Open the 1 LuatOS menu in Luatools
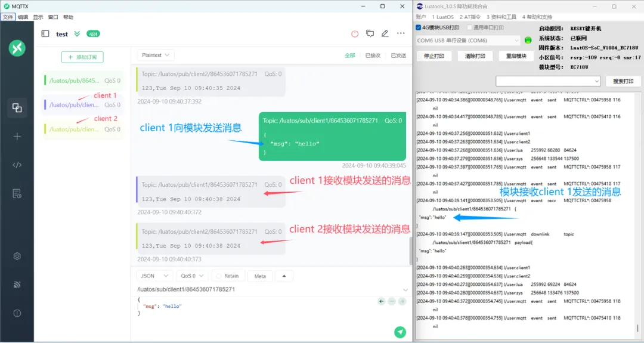This screenshot has height=343, width=644. pyautogui.click(x=442, y=17)
